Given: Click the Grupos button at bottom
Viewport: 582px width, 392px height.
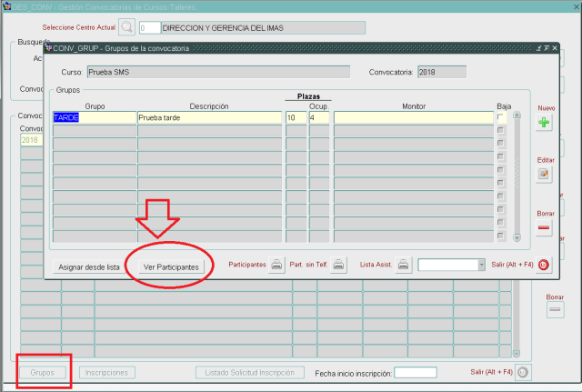Looking at the screenshot, I should point(42,373).
